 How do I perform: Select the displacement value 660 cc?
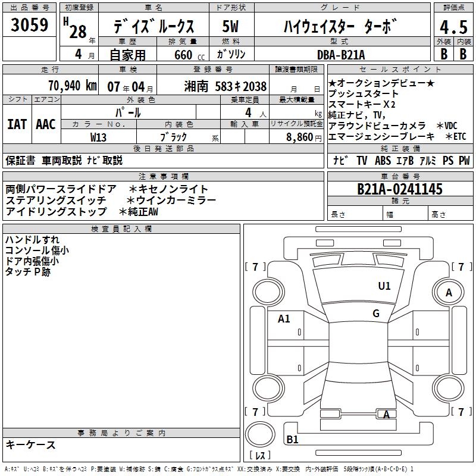pos(189,55)
